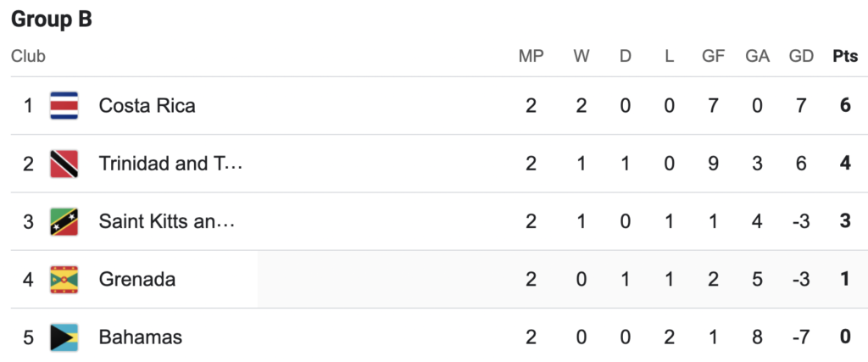Click Costa Rica's 6 points value
This screenshot has width=868, height=362.
pyautogui.click(x=845, y=106)
